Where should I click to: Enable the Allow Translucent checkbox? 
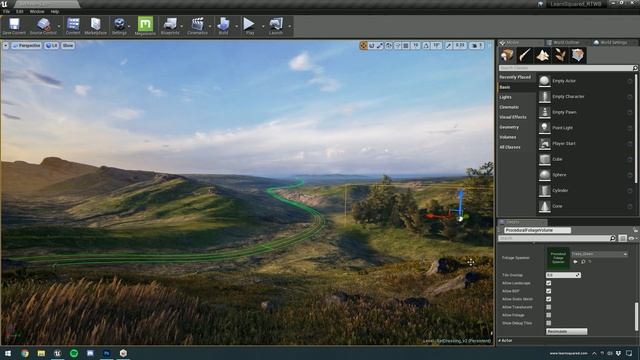pyautogui.click(x=549, y=307)
